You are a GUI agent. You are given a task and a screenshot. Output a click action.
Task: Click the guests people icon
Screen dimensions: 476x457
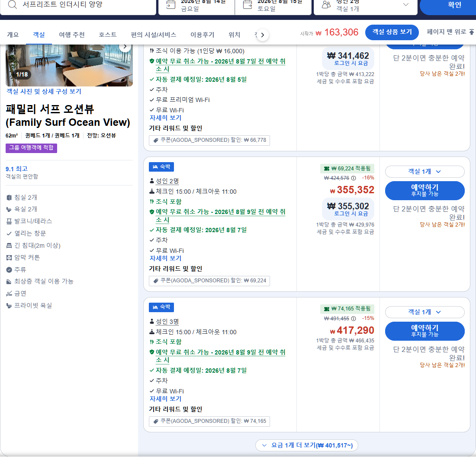click(326, 5)
